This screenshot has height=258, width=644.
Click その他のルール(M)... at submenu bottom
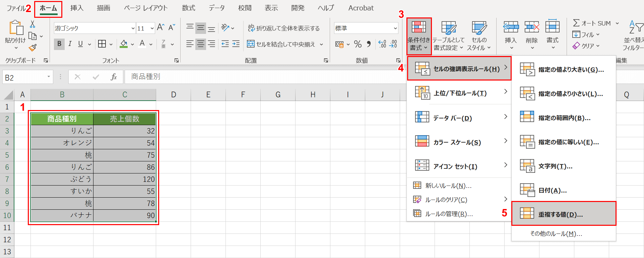[x=556, y=234]
